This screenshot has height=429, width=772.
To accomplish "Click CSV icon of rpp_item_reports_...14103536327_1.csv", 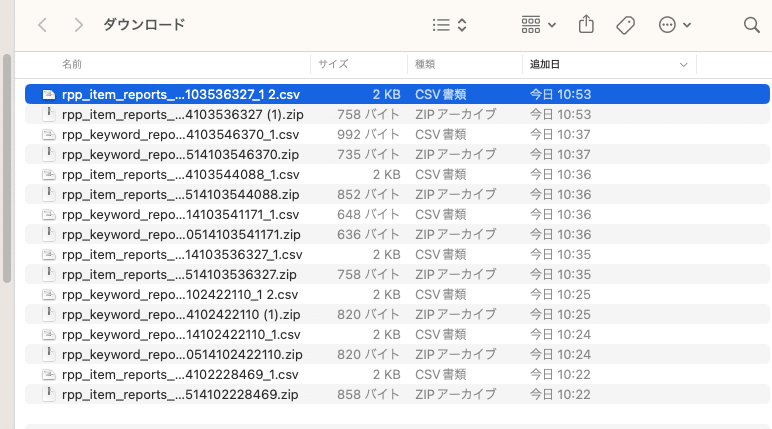I will click(x=48, y=255).
